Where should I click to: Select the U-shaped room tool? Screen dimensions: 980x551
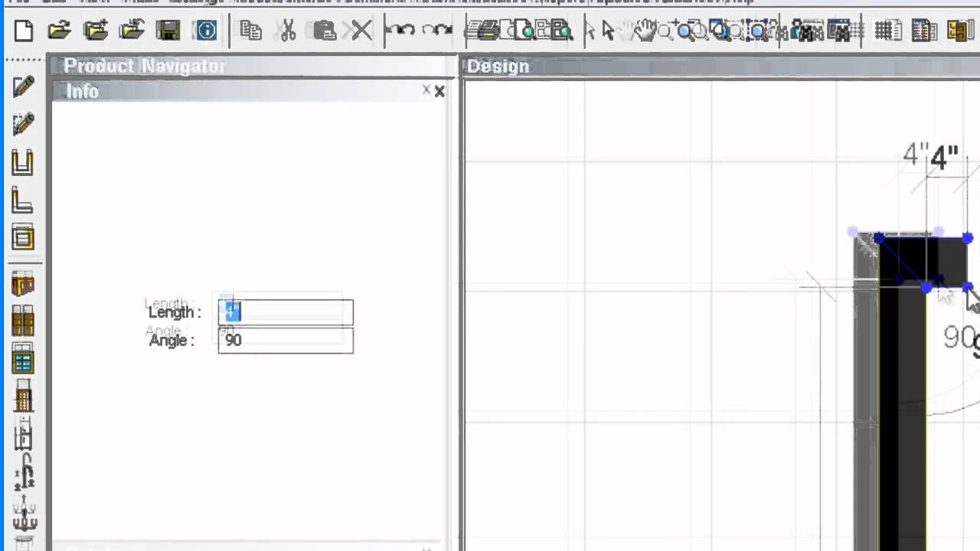coord(23,162)
